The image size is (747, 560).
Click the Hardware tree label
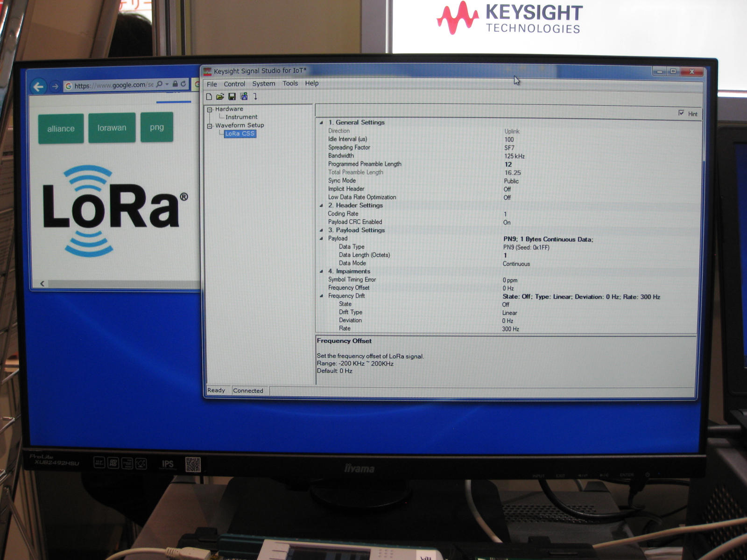(229, 109)
